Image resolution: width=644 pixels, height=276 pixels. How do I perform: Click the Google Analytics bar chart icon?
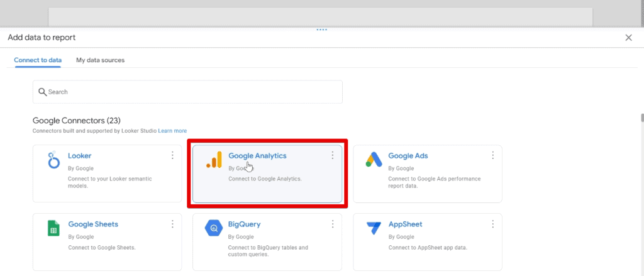pyautogui.click(x=214, y=160)
